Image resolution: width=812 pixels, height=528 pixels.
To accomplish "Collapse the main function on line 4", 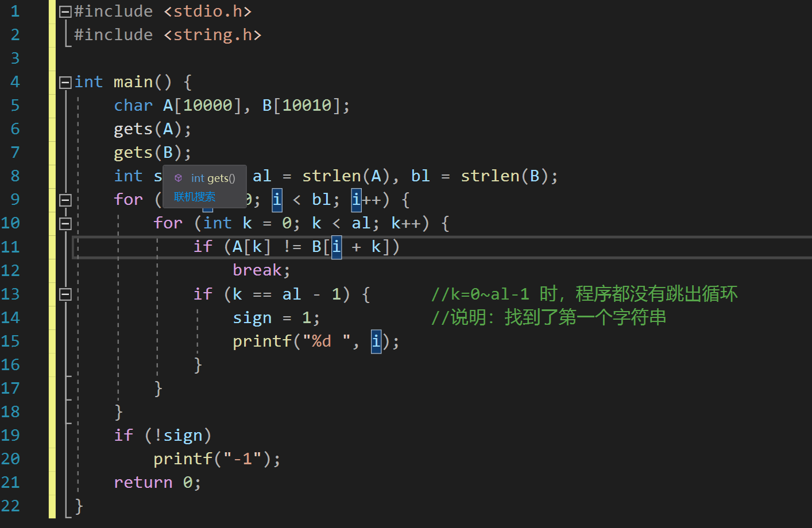I will tap(65, 82).
